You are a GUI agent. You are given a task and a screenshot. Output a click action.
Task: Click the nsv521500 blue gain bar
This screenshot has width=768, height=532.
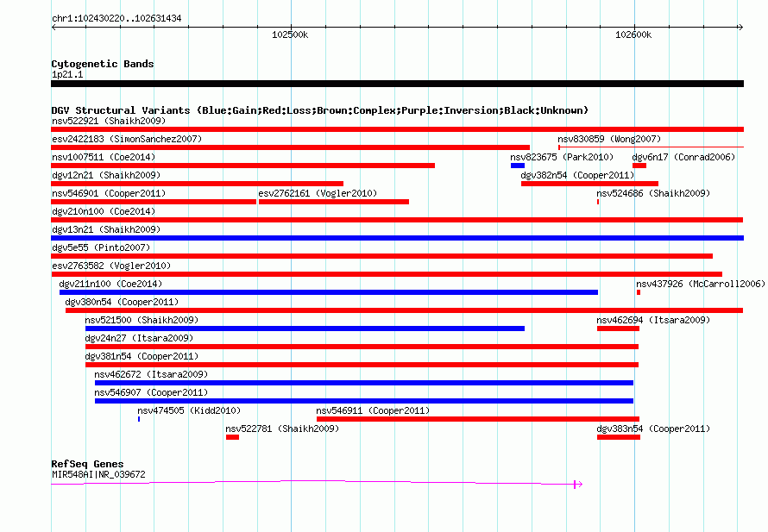[305, 329]
